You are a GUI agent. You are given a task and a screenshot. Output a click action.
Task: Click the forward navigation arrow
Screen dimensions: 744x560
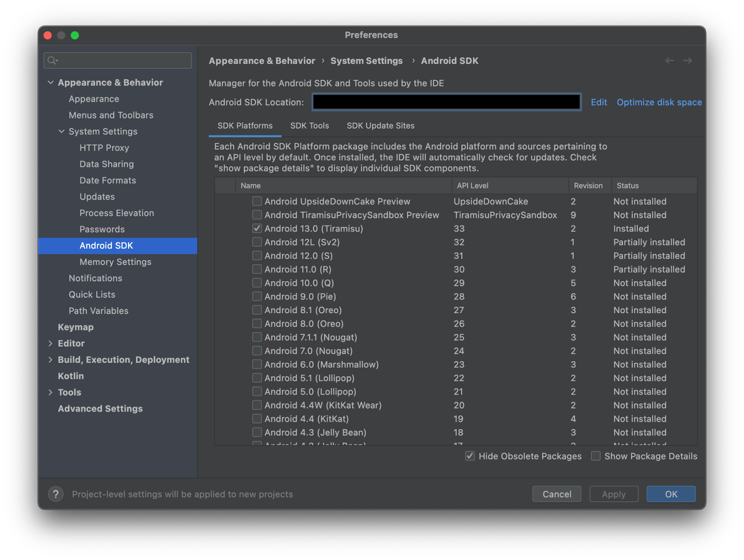click(x=688, y=60)
